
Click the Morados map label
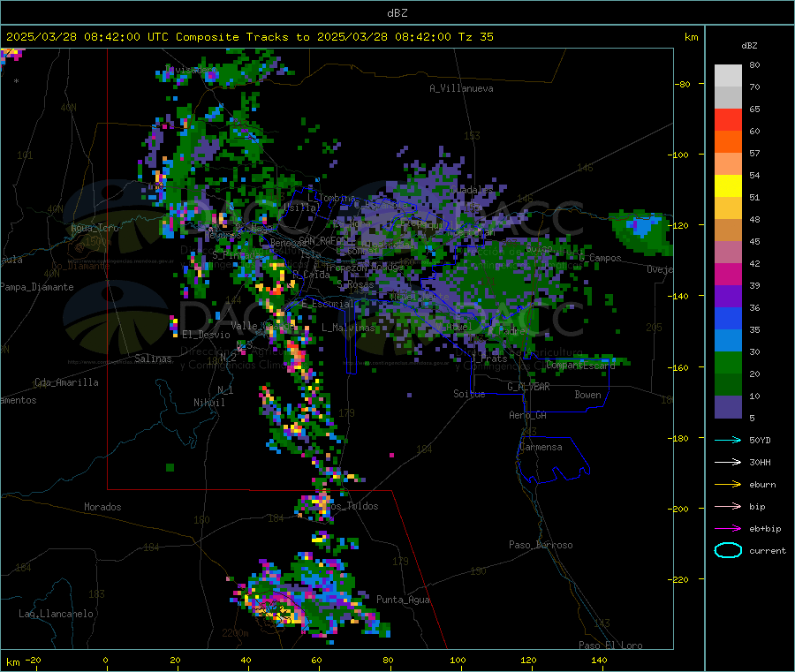click(x=102, y=507)
